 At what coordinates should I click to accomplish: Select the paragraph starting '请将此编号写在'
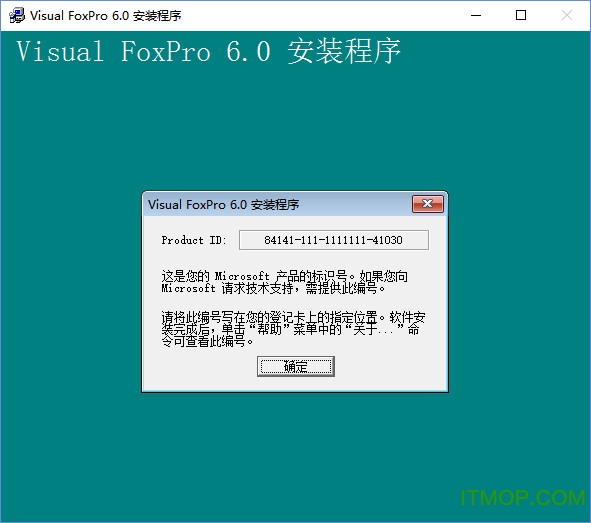pyautogui.click(x=293, y=329)
